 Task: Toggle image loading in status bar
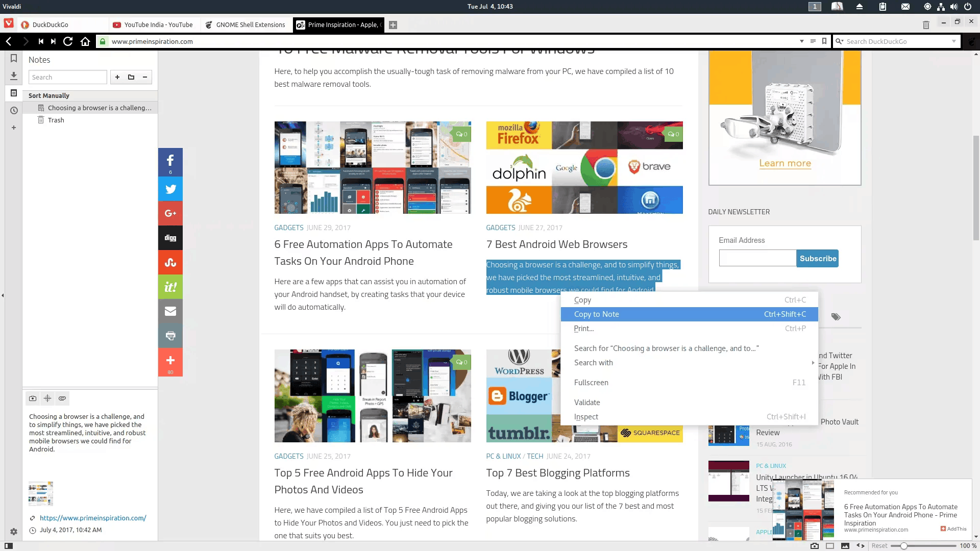click(845, 546)
